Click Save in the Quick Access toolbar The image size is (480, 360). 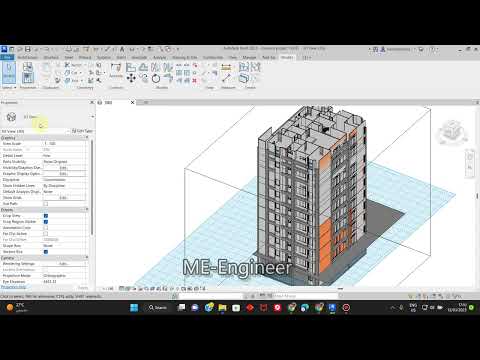28,49
